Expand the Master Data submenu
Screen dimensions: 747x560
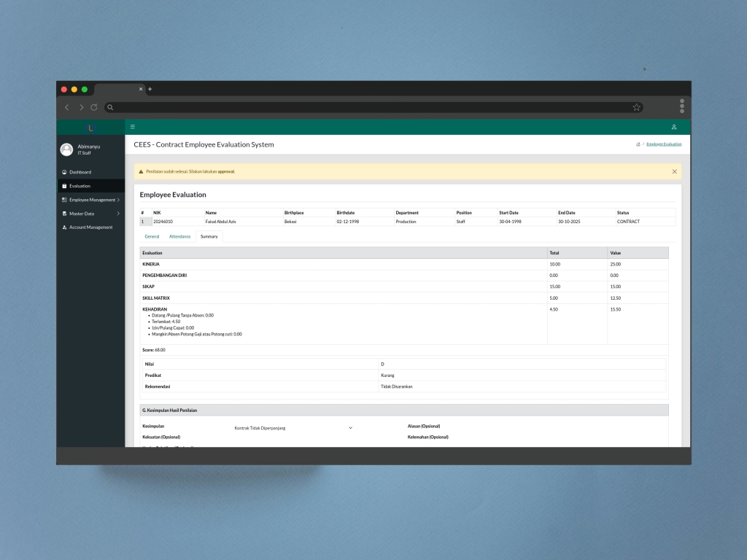[91, 214]
